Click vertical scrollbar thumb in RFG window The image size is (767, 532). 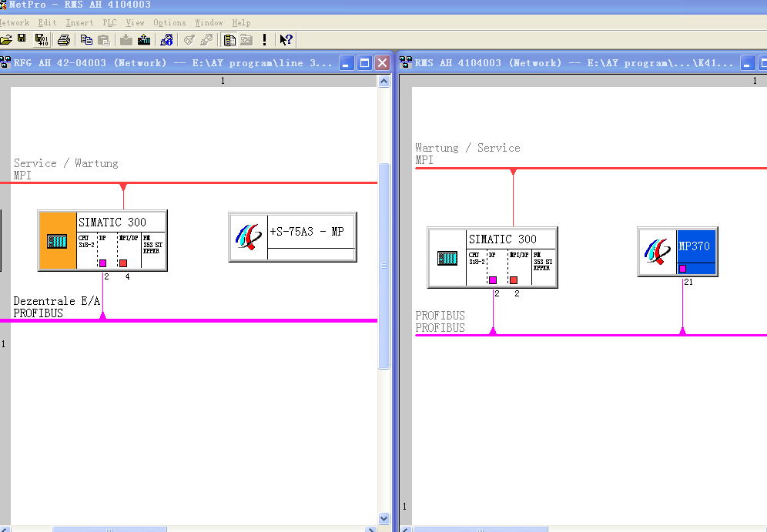pos(384,266)
